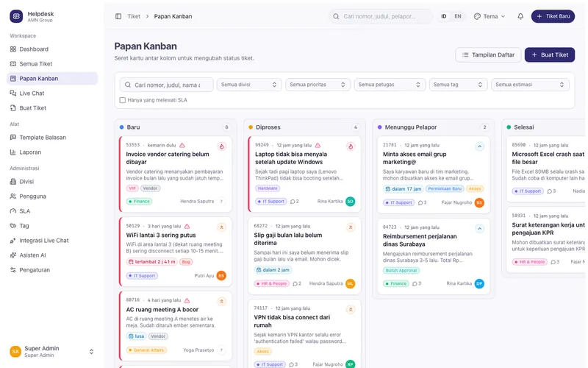Open Dashboard in sidebar
This screenshot has height=368, width=588.
coord(52,49)
